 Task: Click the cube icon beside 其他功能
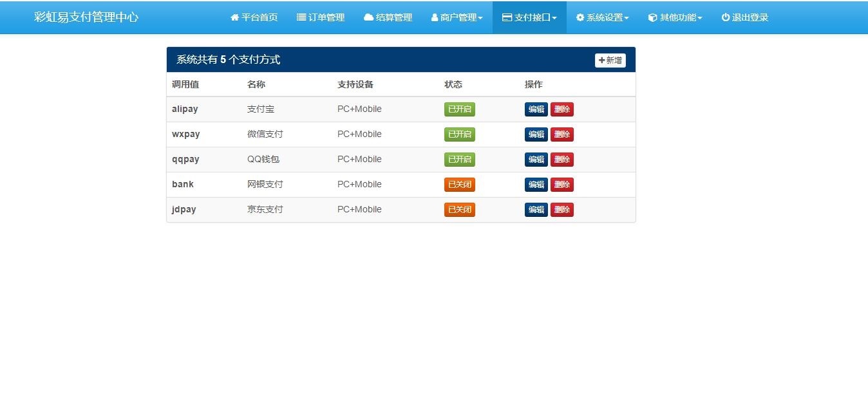tap(652, 17)
